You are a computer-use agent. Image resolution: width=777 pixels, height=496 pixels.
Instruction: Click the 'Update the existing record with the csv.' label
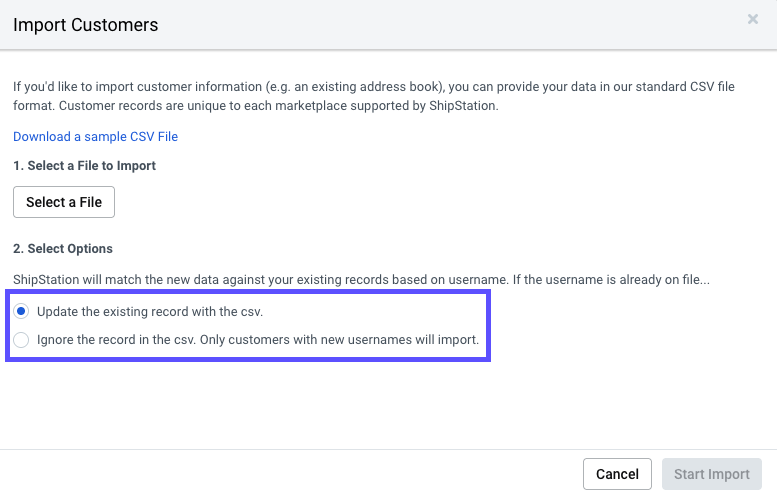[x=150, y=312]
